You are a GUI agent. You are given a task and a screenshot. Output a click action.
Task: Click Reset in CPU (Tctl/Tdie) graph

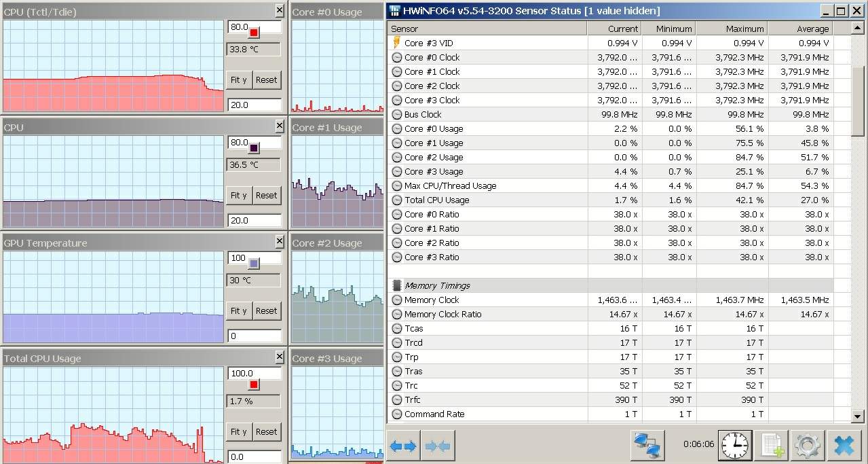267,80
